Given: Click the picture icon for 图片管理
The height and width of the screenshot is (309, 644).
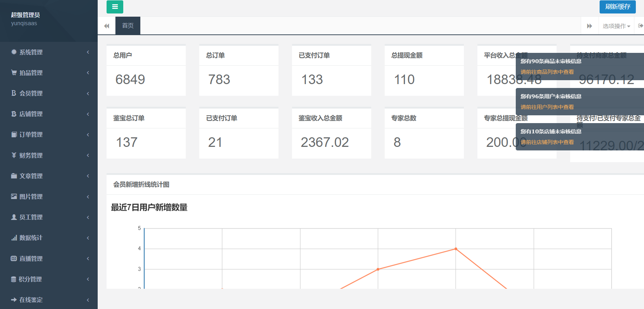Looking at the screenshot, I should coord(14,197).
